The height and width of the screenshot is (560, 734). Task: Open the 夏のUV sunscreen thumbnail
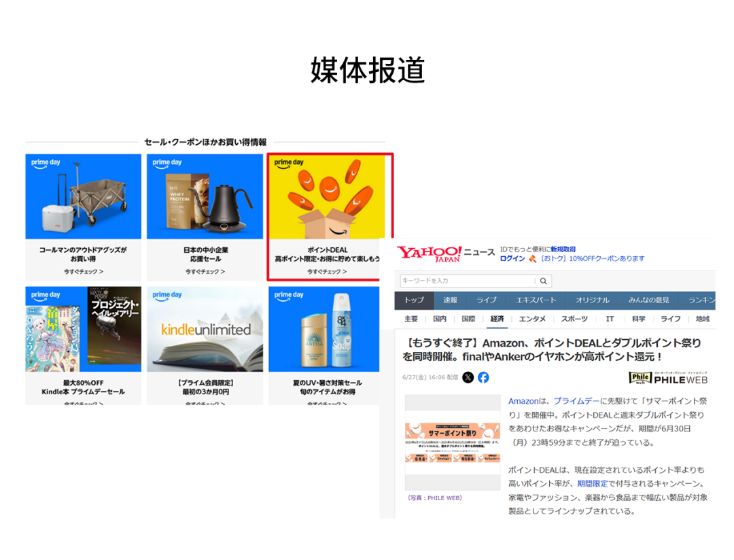coord(324,329)
